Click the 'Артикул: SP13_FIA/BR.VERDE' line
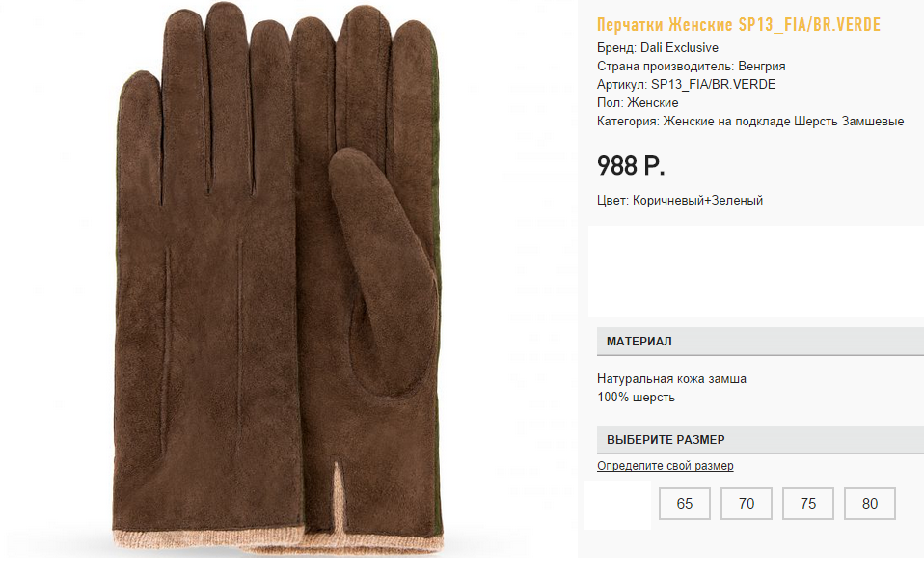This screenshot has width=924, height=578. pos(687,84)
